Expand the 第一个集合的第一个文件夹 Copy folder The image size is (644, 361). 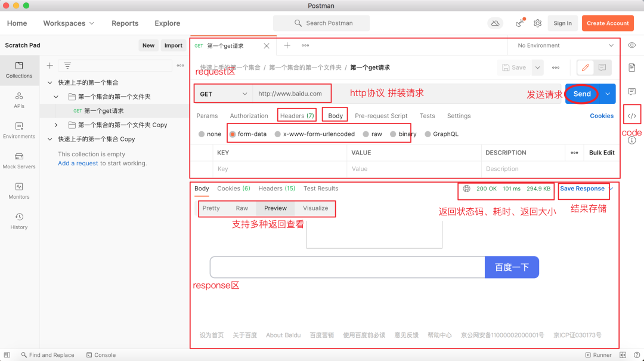[x=56, y=125]
